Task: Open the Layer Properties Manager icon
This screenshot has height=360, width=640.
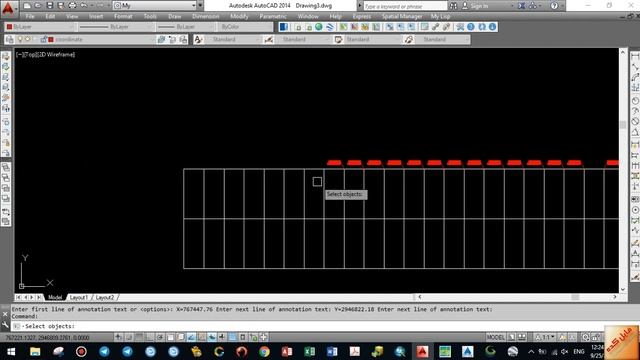Action: pos(10,40)
